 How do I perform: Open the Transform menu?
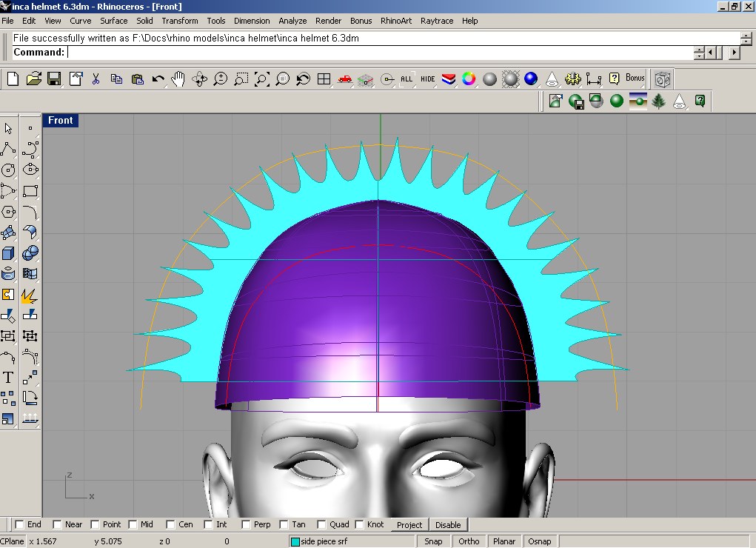tap(180, 21)
